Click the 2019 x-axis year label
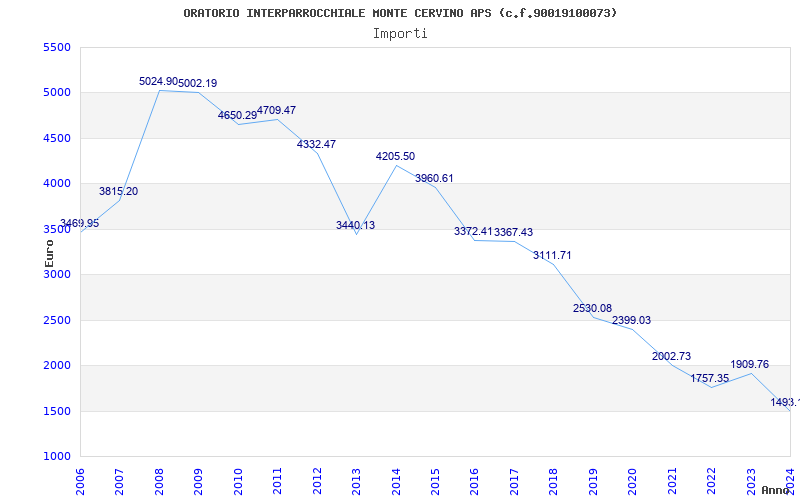 click(593, 482)
